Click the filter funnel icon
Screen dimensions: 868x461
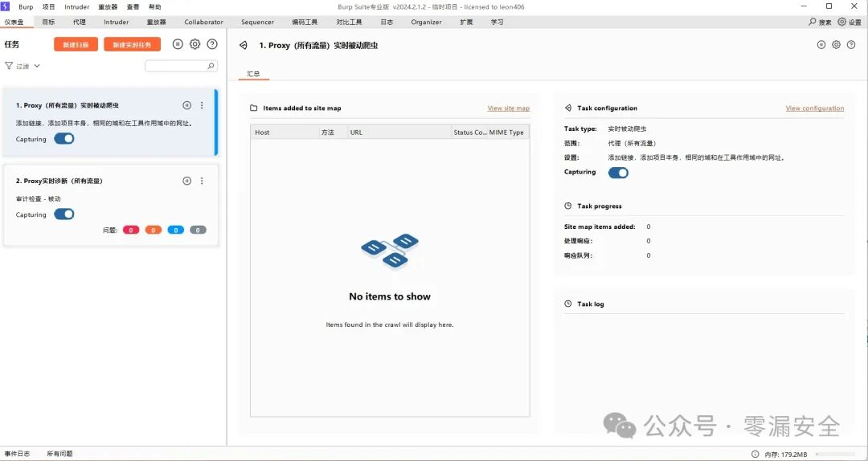(9, 66)
